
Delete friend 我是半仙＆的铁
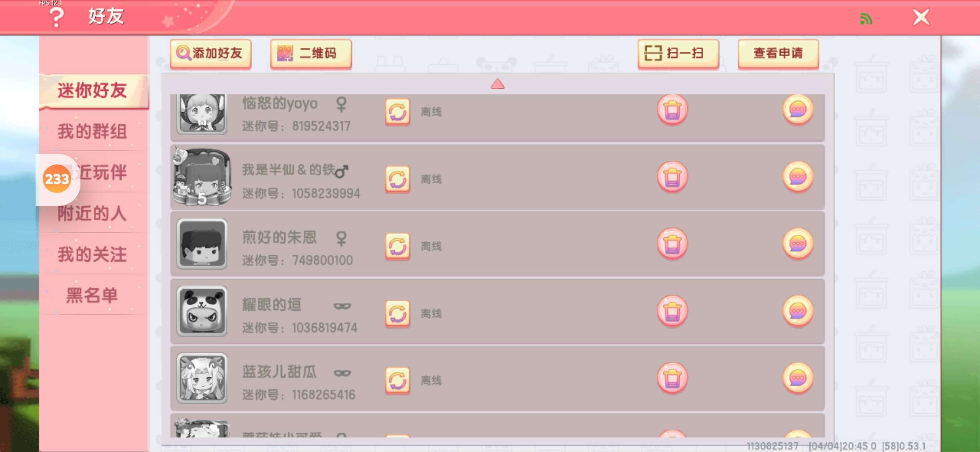click(x=672, y=177)
